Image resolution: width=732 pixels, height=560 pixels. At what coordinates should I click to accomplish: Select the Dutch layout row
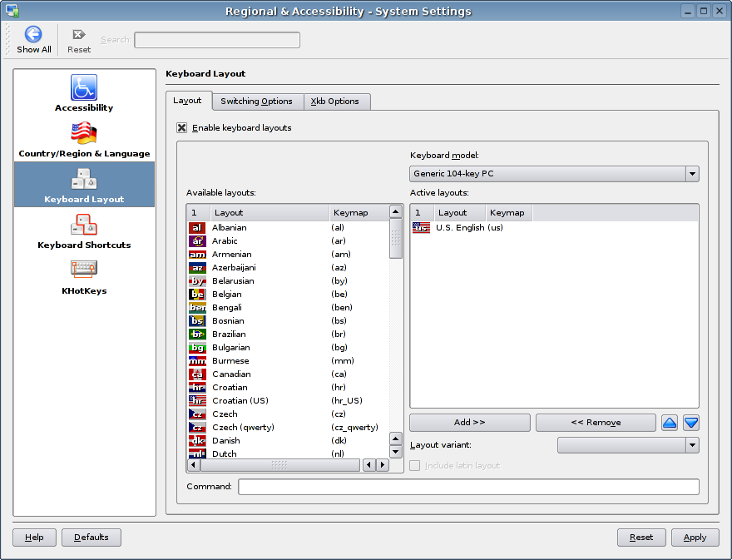(x=288, y=453)
